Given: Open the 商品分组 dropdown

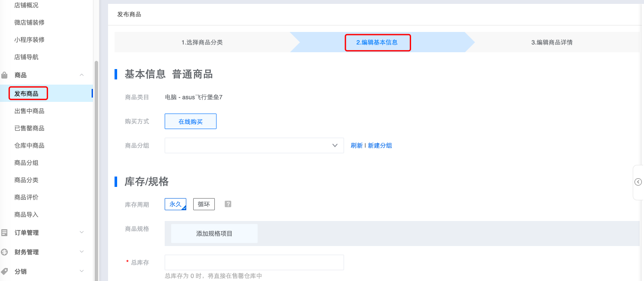Looking at the screenshot, I should point(254,145).
